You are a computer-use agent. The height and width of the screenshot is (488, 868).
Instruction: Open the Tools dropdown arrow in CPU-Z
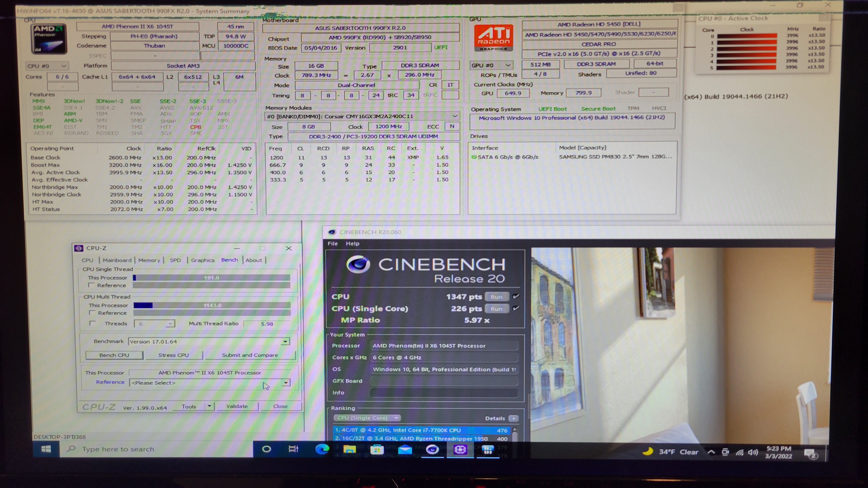coord(209,406)
